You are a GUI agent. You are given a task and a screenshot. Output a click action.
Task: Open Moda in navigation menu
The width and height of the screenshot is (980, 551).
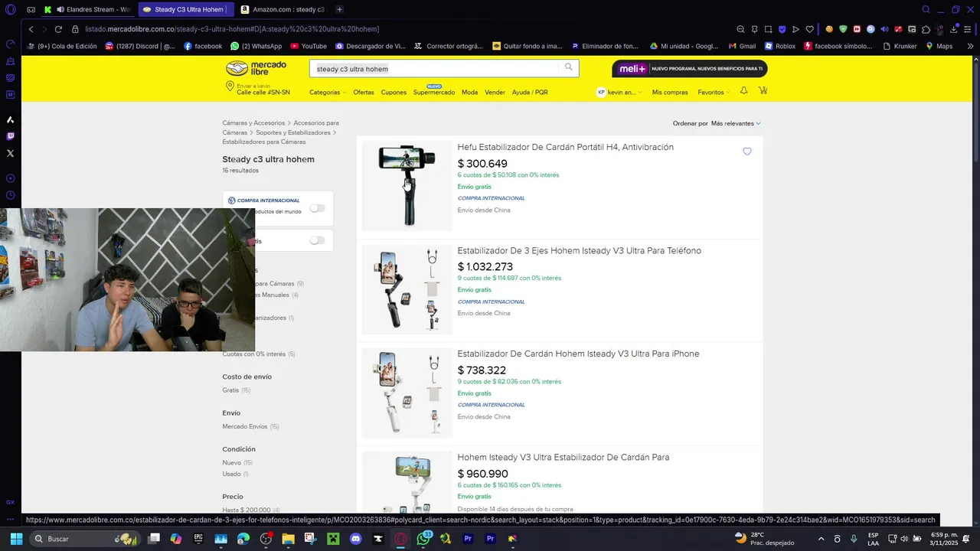469,92
